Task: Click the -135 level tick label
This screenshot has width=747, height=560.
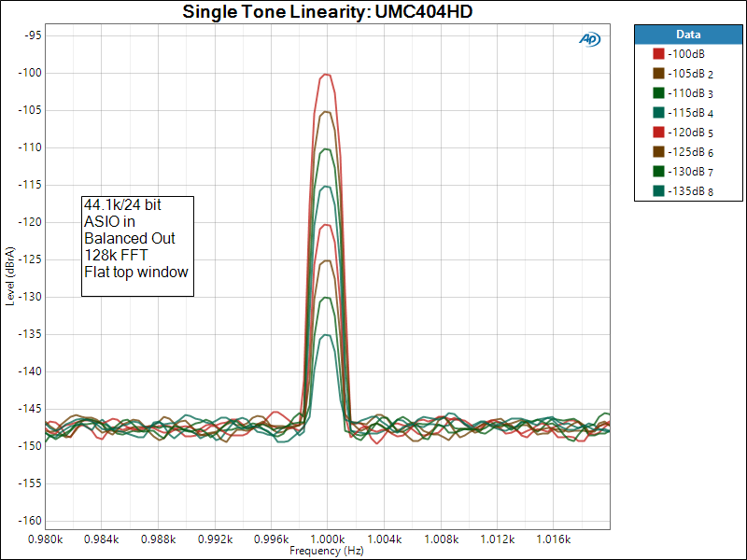Action: coord(30,334)
